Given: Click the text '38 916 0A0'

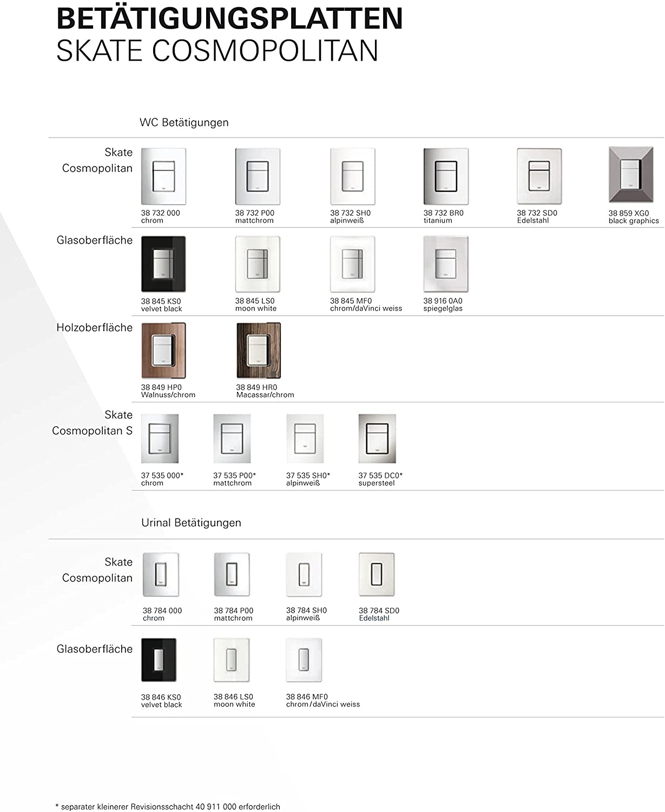Looking at the screenshot, I should [443, 301].
